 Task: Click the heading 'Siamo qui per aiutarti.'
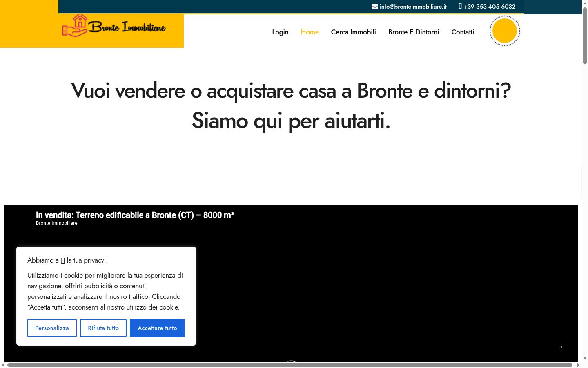click(291, 121)
